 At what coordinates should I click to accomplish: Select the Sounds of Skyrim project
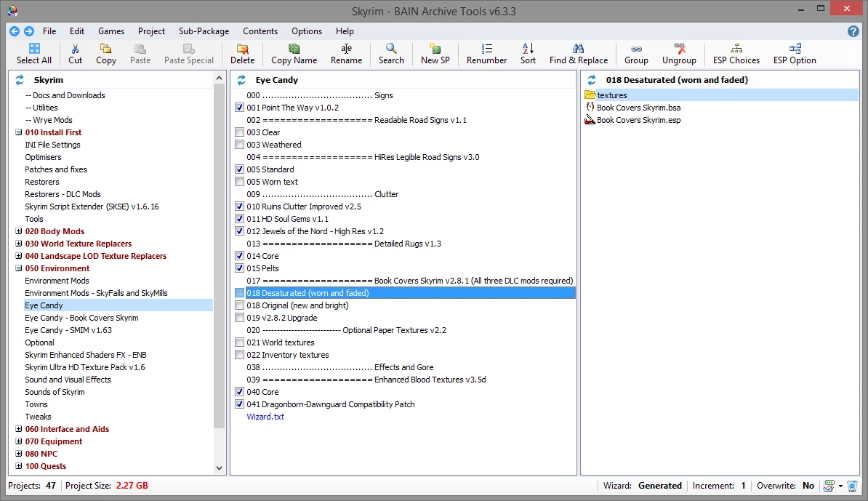tap(55, 392)
